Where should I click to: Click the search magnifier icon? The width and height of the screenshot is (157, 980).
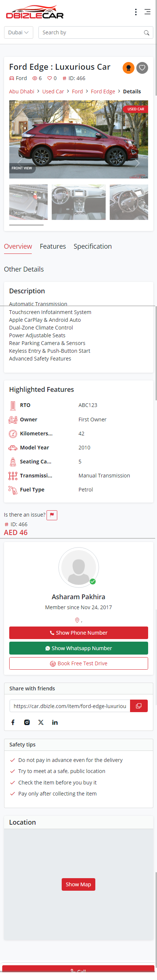146,33
